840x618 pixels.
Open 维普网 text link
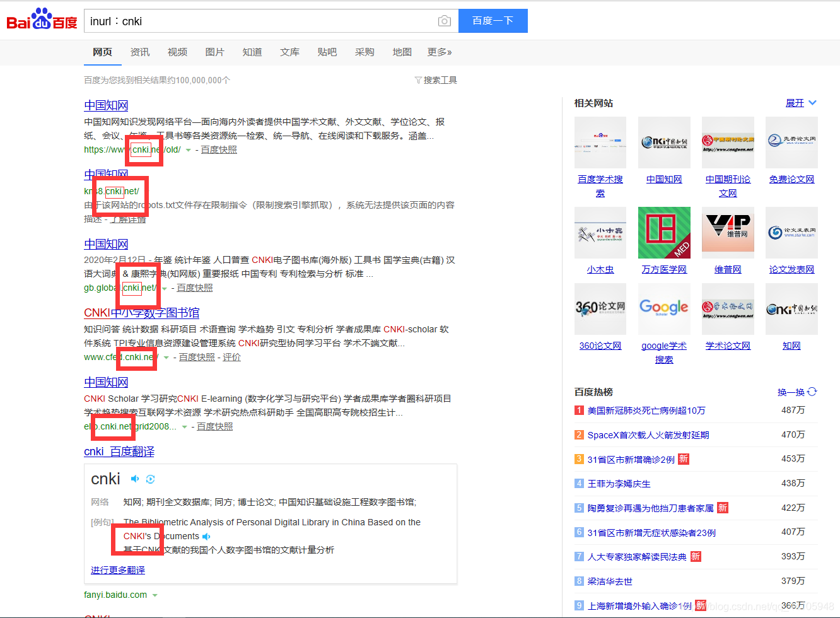coord(728,269)
